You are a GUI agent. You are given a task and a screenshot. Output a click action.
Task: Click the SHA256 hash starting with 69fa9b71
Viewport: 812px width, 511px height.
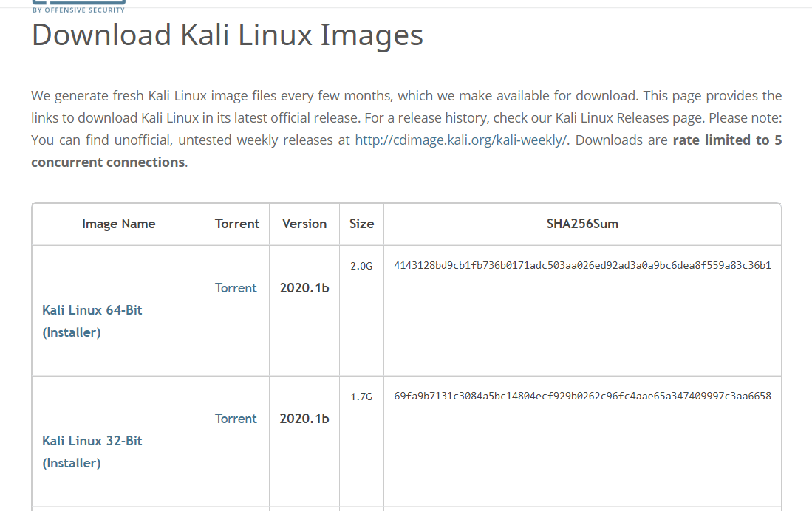582,397
